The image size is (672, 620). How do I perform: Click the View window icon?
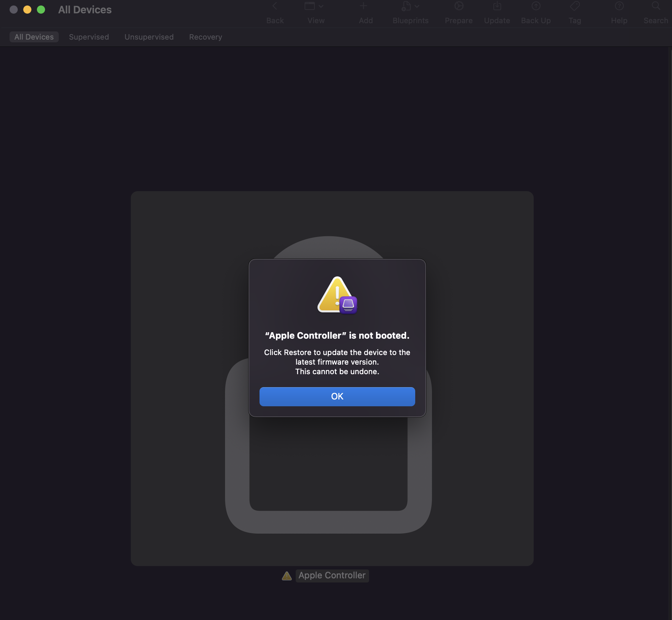pos(310,6)
